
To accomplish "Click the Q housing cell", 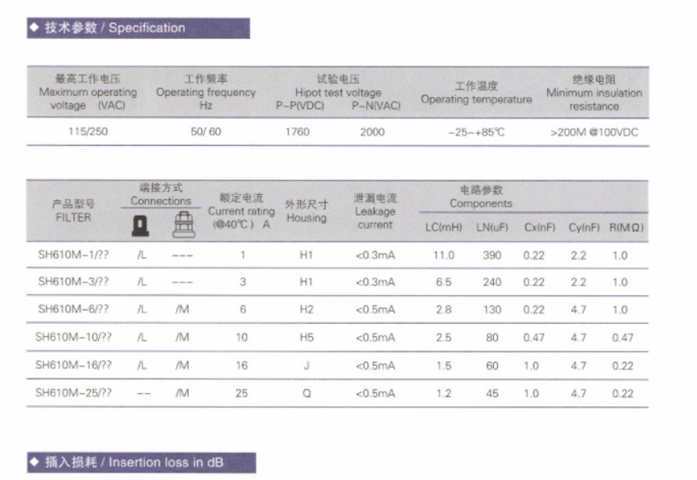I will [306, 392].
